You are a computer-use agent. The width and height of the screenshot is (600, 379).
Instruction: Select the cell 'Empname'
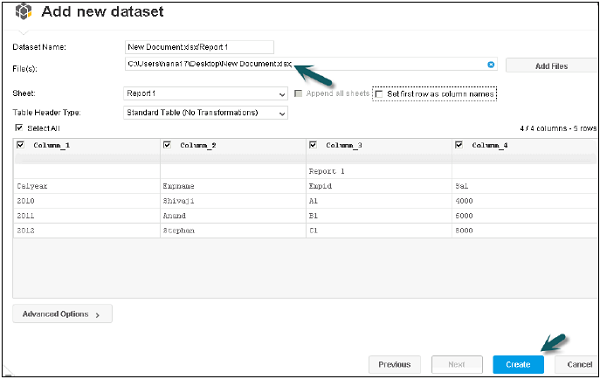pyautogui.click(x=233, y=186)
